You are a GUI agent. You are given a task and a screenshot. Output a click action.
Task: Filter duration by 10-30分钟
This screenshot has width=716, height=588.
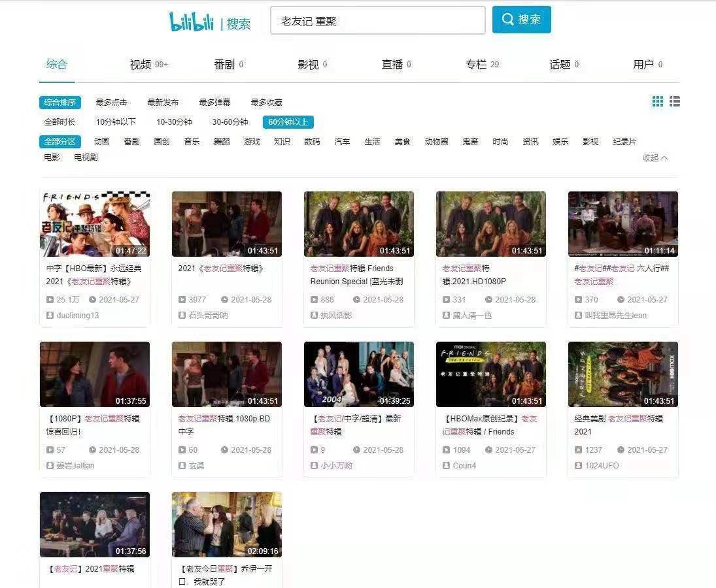tap(174, 122)
